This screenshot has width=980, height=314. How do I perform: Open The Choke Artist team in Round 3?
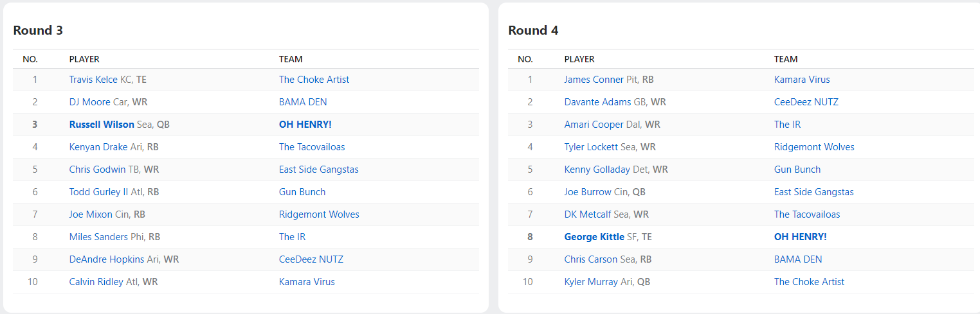click(314, 80)
